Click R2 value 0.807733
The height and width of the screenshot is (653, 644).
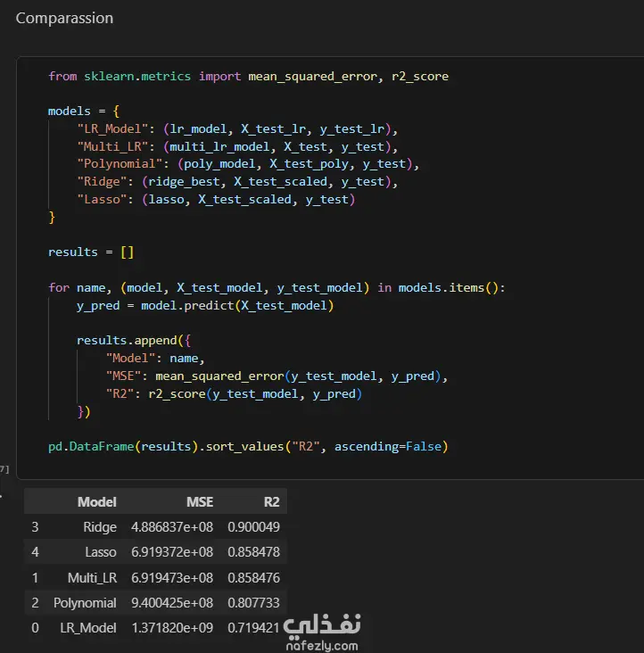(253, 603)
